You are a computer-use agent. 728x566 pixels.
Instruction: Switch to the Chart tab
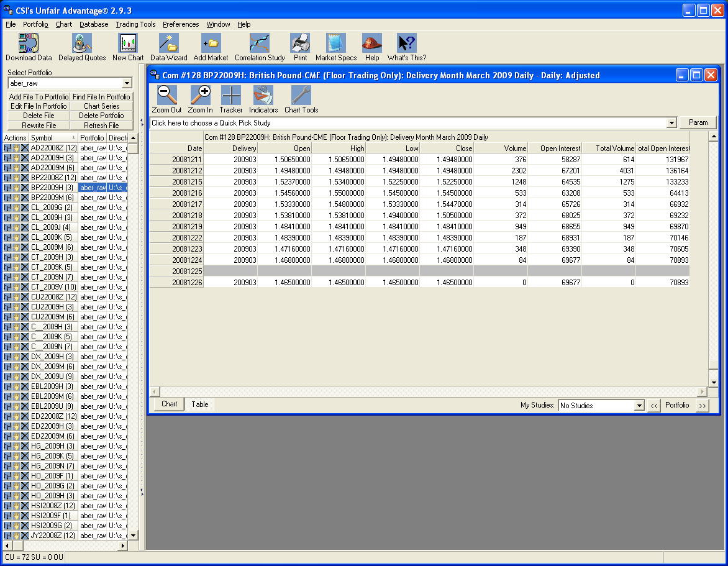(x=169, y=404)
